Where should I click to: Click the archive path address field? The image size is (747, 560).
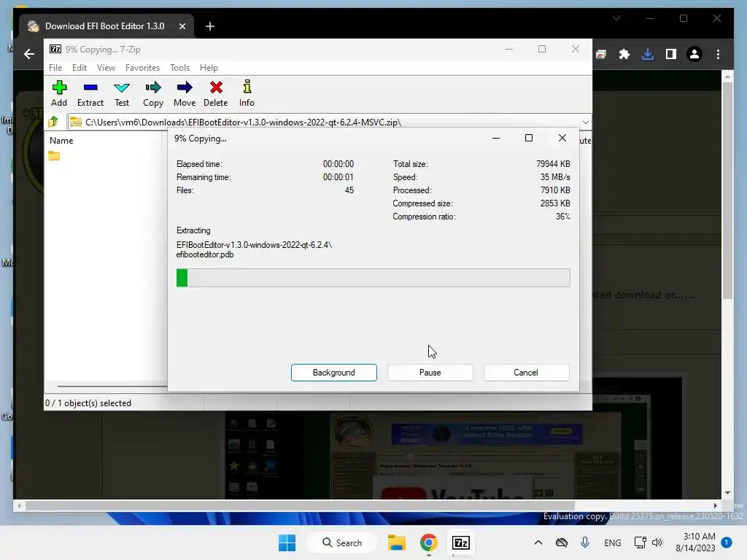point(324,122)
